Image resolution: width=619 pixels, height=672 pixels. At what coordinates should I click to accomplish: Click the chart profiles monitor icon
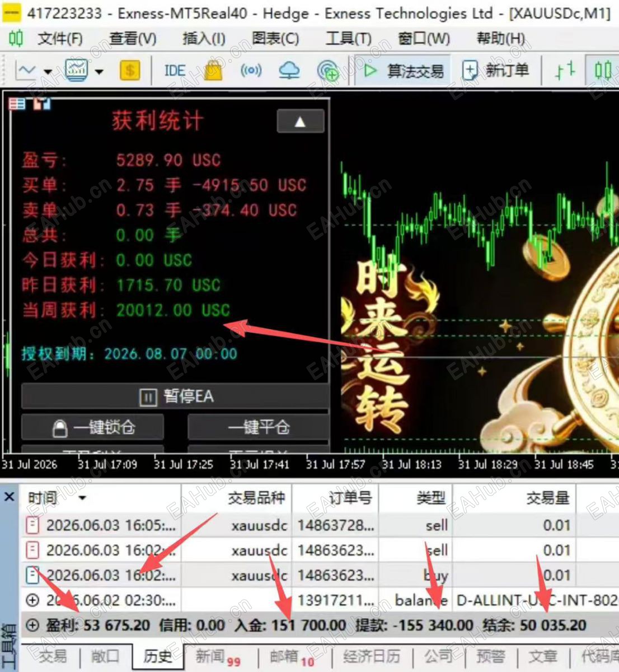[x=76, y=70]
